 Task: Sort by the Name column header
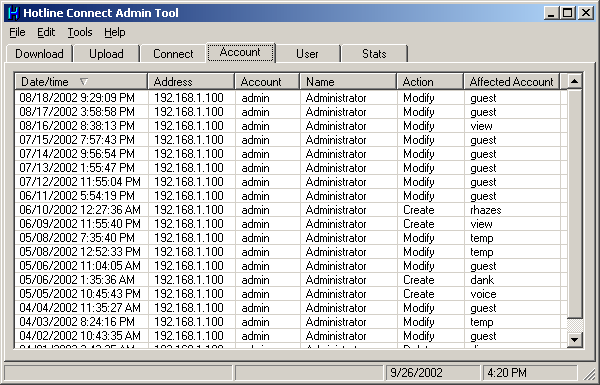[x=348, y=82]
